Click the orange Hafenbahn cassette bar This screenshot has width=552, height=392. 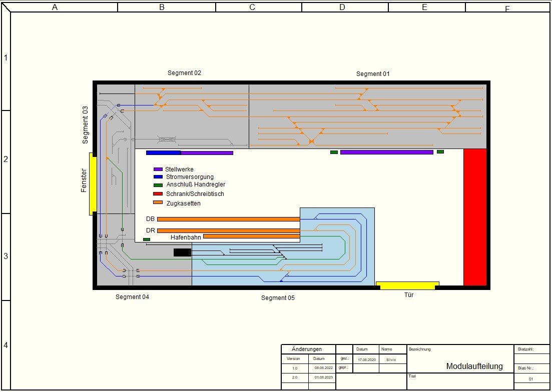[x=251, y=236]
